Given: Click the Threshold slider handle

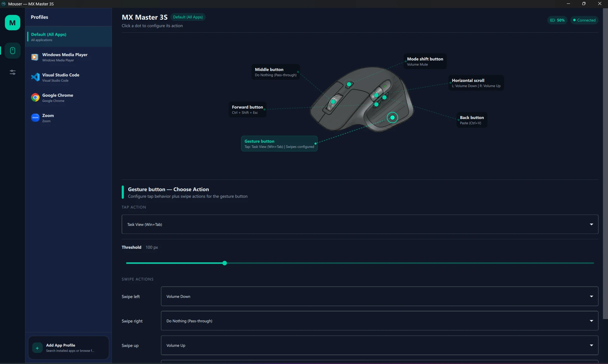Looking at the screenshot, I should [224, 263].
